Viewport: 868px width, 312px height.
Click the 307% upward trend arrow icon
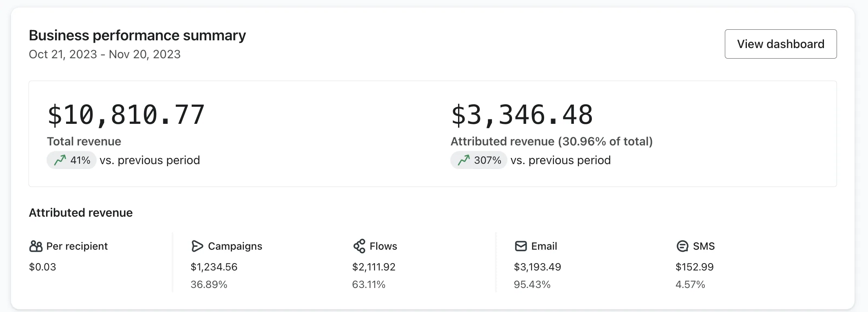point(464,160)
